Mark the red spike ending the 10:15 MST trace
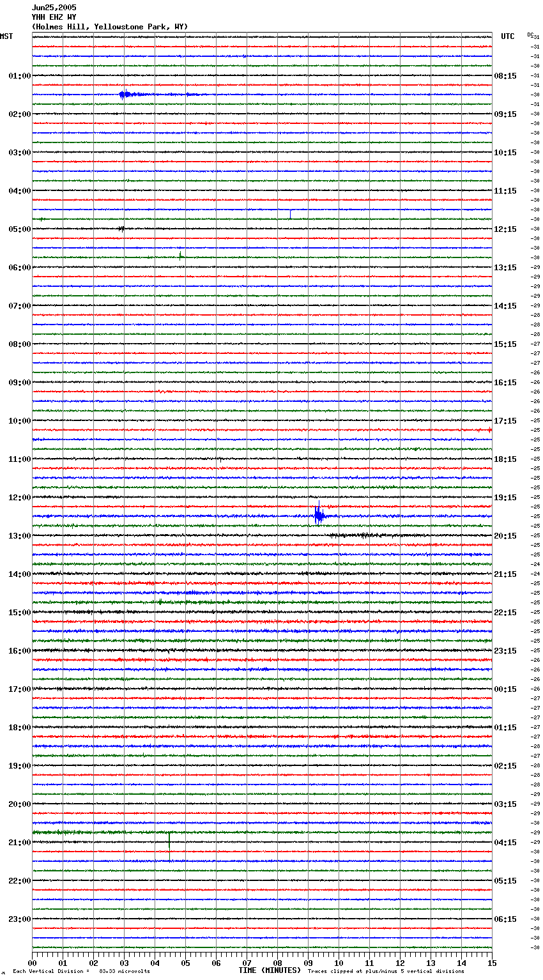 tap(489, 430)
